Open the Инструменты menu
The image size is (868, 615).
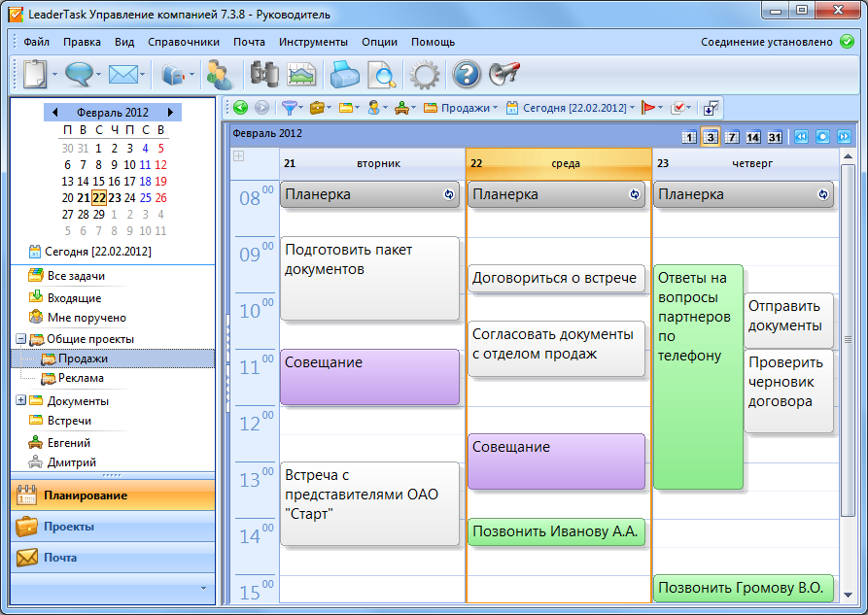click(x=313, y=42)
